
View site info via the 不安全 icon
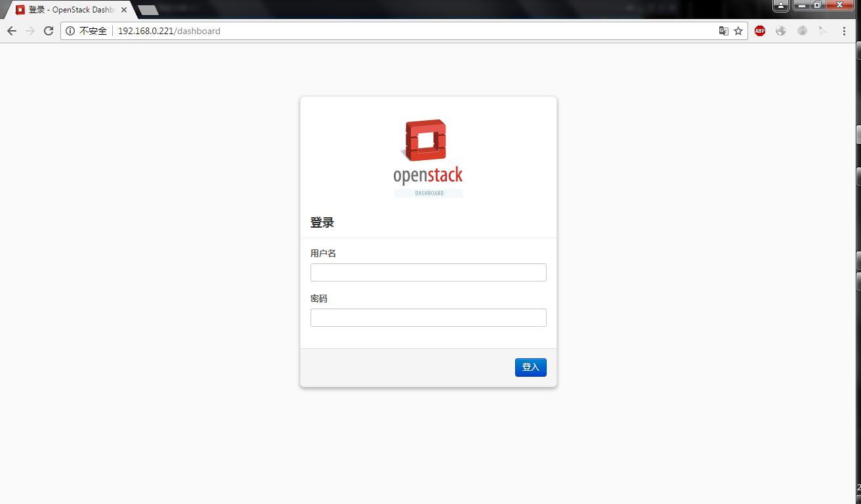(x=70, y=31)
